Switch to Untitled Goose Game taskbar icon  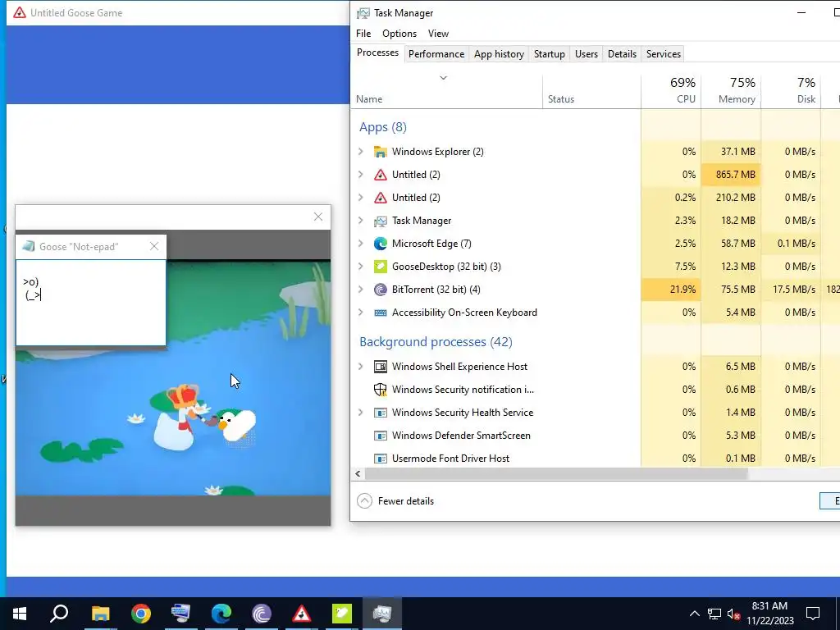click(302, 614)
